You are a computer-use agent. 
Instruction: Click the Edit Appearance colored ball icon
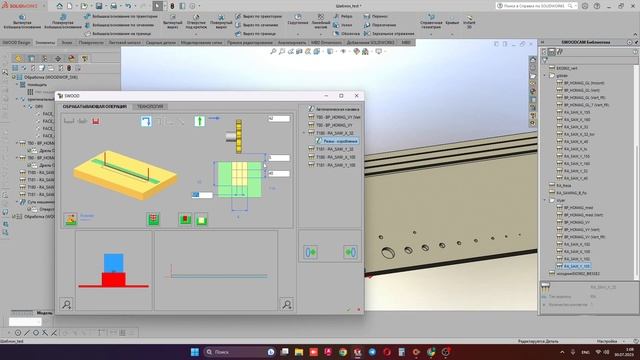point(356,51)
